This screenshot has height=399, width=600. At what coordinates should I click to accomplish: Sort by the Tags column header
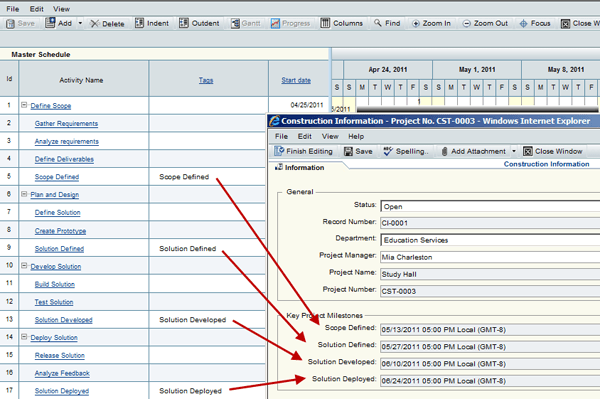click(x=206, y=80)
